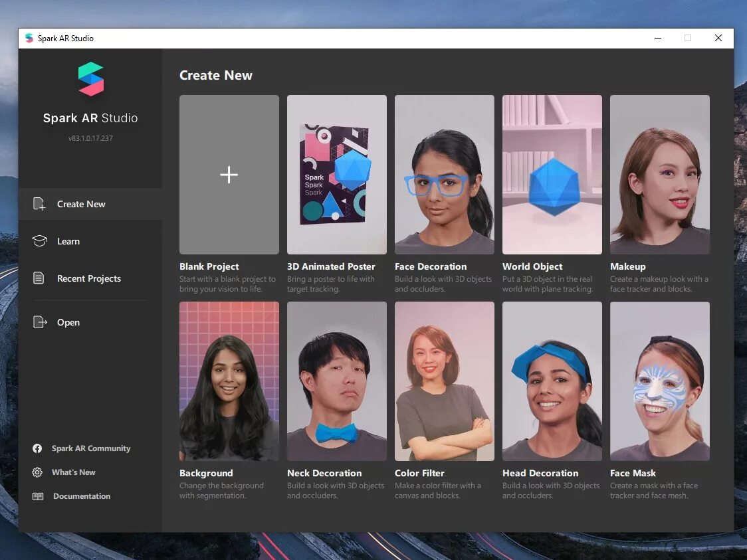Click the version text v83.1.0.17.237

point(90,138)
